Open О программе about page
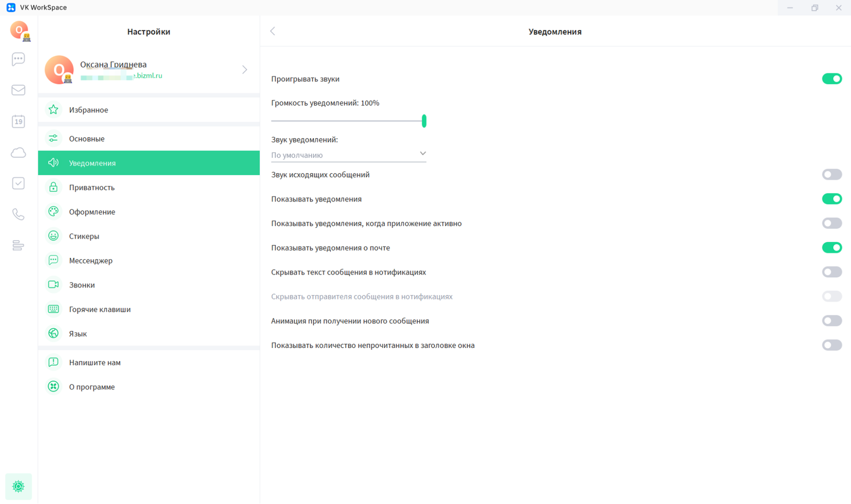Viewport: 851px width, 504px height. click(x=92, y=387)
